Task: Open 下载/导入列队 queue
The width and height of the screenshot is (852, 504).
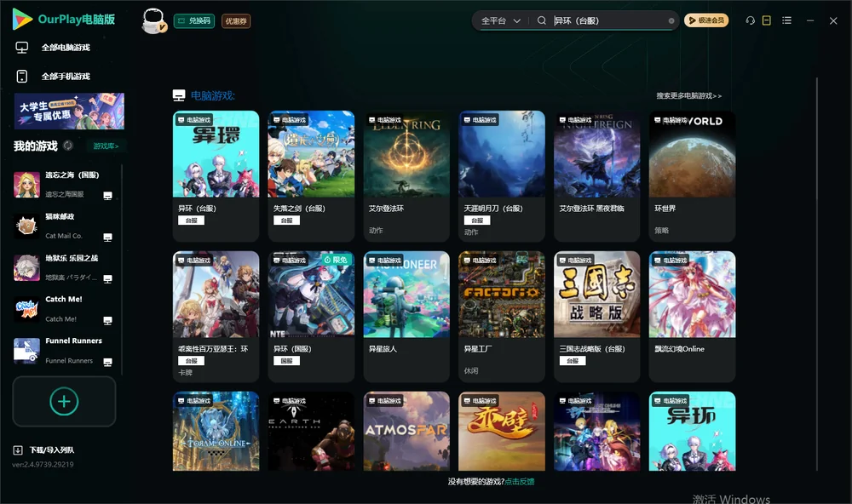Action: pyautogui.click(x=44, y=450)
